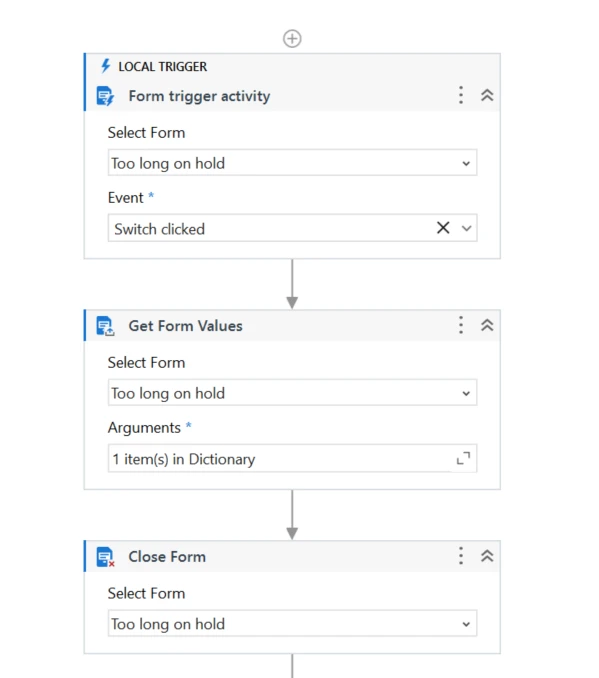The image size is (599, 678).
Task: Open Select Form dropdown in Form trigger activity
Action: pos(292,163)
